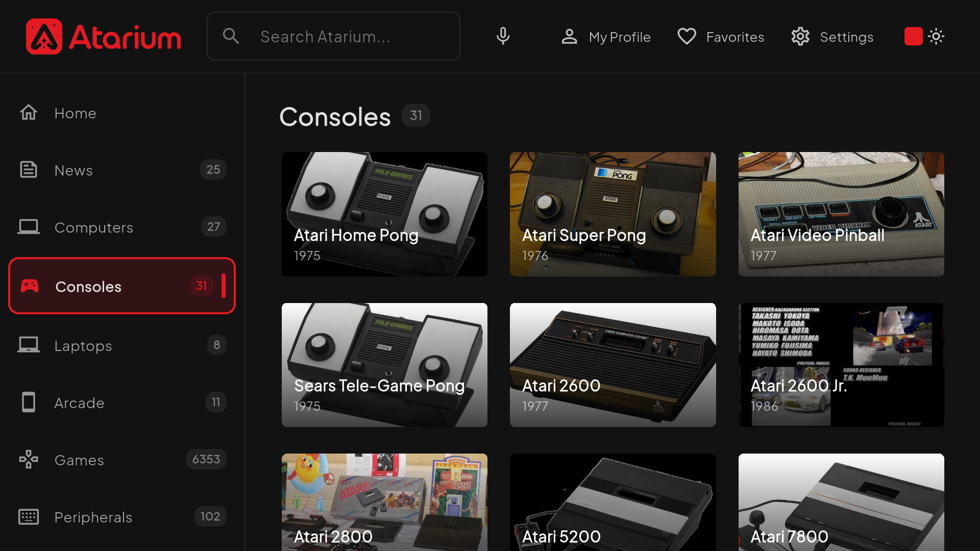The image size is (980, 551).
Task: Open the News section
Action: pos(122,170)
